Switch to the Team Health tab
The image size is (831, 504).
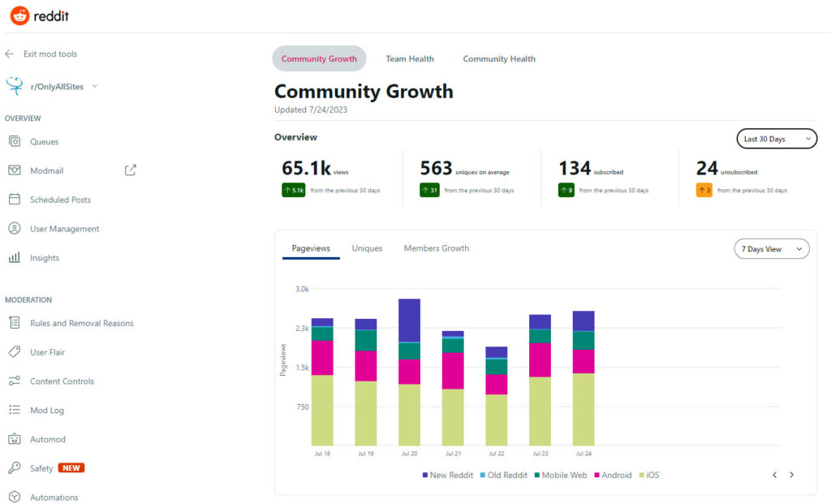click(x=410, y=58)
